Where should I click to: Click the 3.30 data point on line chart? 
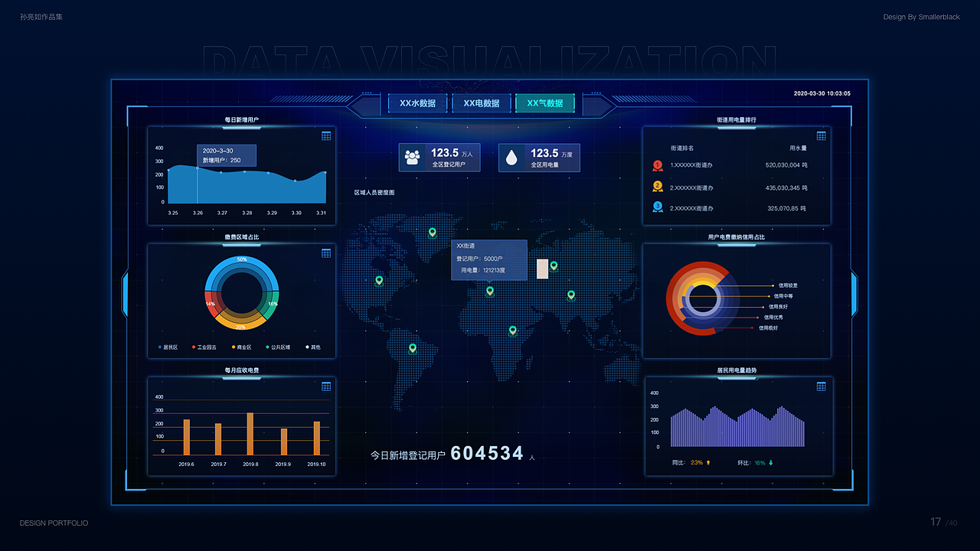[x=296, y=181]
